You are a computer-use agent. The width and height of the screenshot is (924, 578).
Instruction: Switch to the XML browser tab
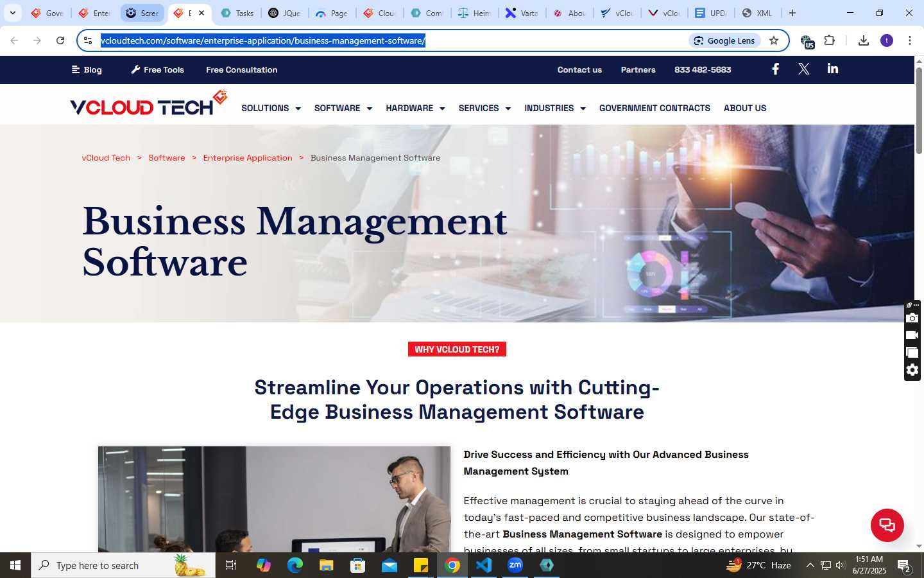point(758,13)
